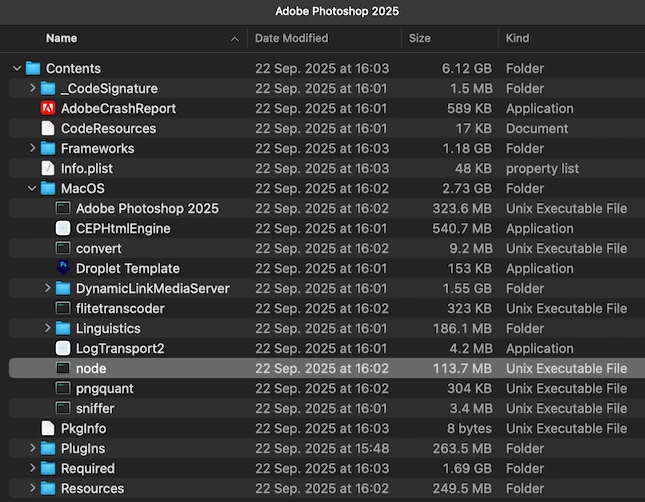
Task: Click the _CodeSignature folder icon
Action: [x=48, y=88]
